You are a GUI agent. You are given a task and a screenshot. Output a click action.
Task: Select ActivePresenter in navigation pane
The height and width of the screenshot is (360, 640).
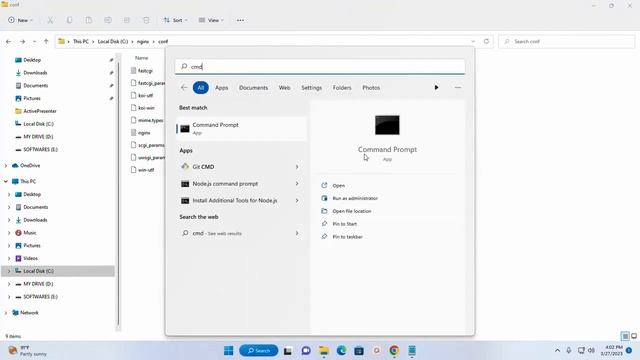click(x=40, y=111)
